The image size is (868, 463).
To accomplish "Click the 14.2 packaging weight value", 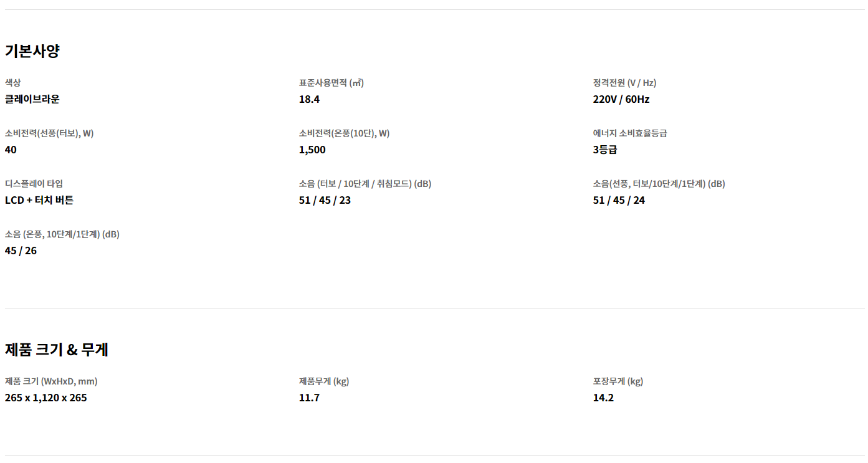I will coord(603,398).
